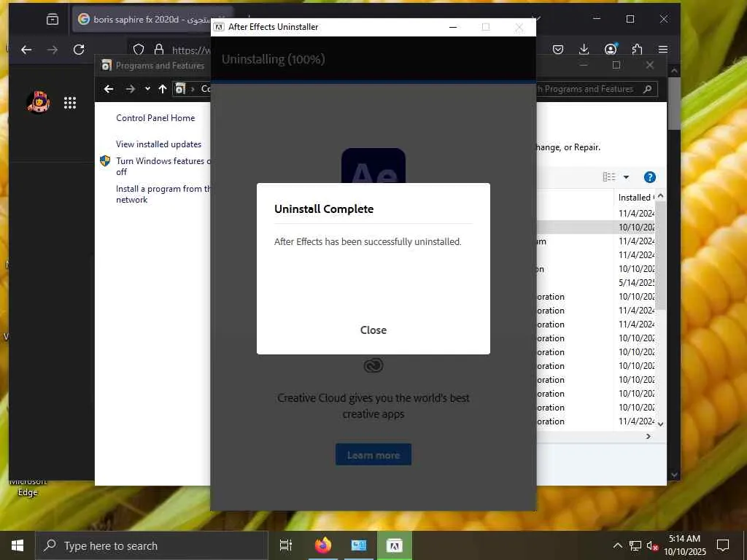Open Adobe uninstaller taskbar icon
The height and width of the screenshot is (560, 747).
(x=395, y=545)
